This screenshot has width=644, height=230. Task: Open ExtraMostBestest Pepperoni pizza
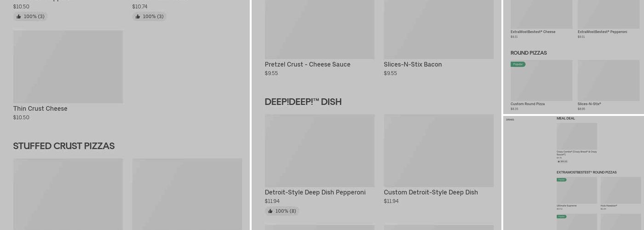point(602,32)
